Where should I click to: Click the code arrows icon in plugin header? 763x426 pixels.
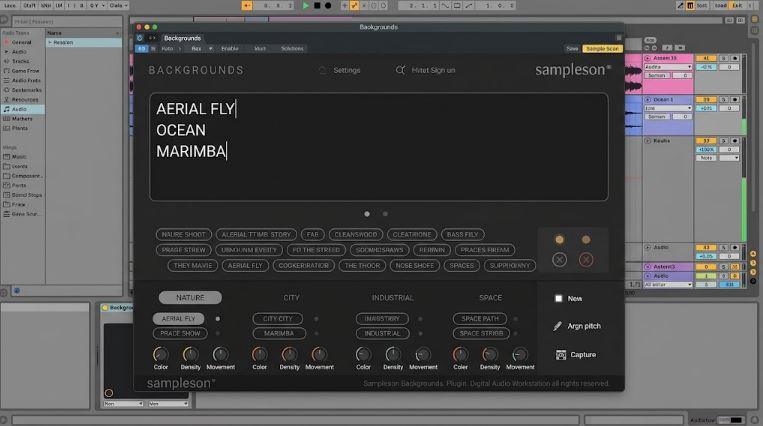pos(152,38)
